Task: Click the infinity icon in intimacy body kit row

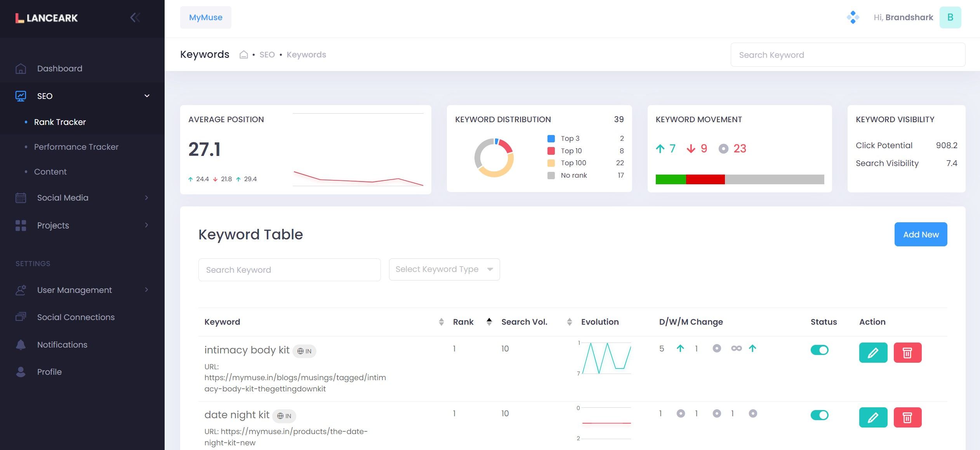Action: [x=736, y=348]
